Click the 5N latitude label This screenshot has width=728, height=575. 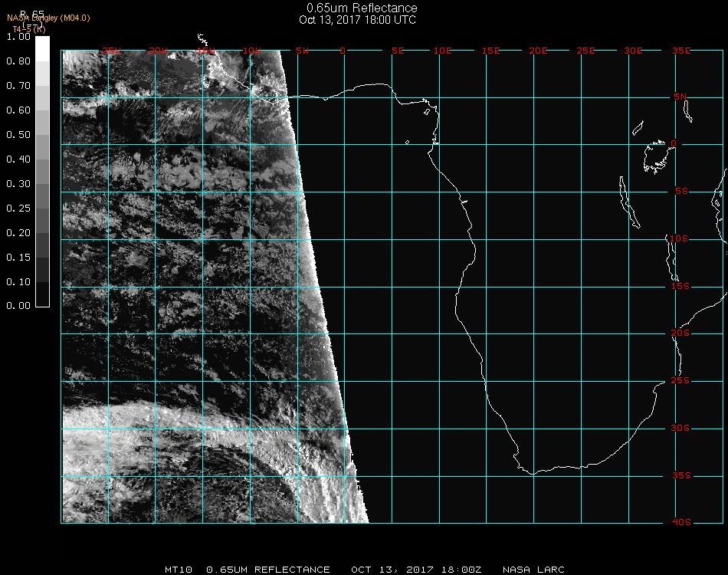coord(680,97)
